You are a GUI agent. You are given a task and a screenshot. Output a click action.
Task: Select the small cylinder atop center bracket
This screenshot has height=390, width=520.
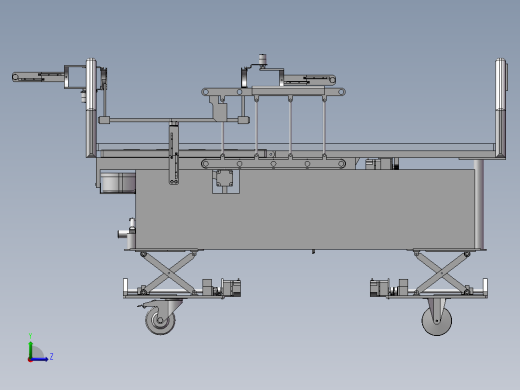[263, 59]
